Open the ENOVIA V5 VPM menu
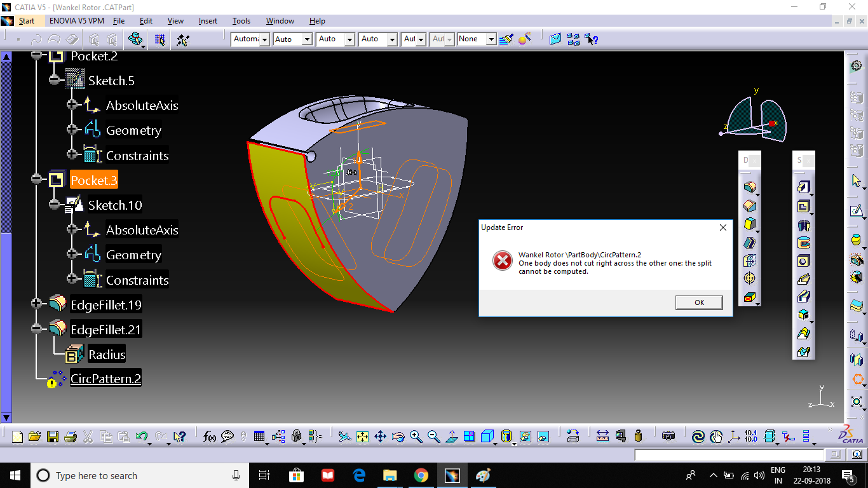The width and height of the screenshot is (868, 488). [x=76, y=21]
